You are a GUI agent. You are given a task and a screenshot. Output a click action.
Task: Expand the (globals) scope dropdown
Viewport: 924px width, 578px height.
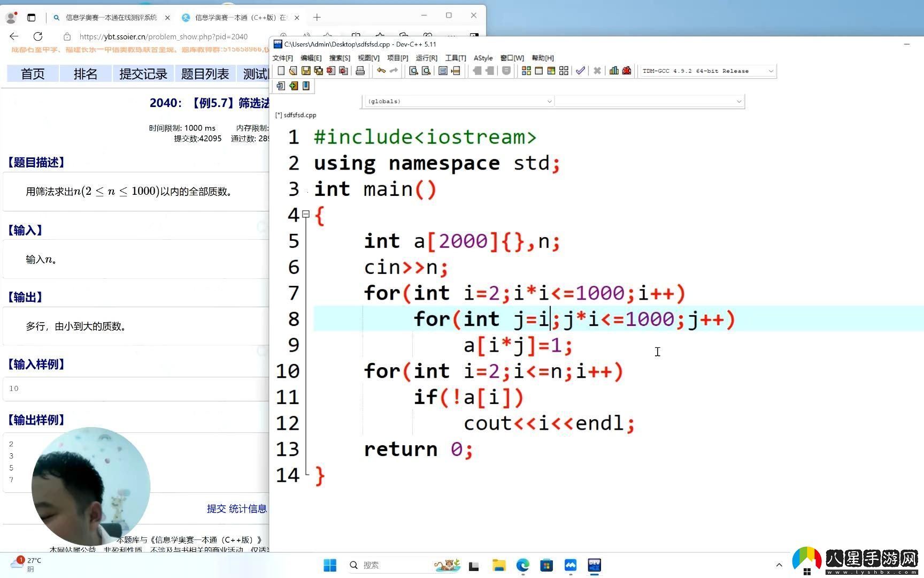point(458,101)
